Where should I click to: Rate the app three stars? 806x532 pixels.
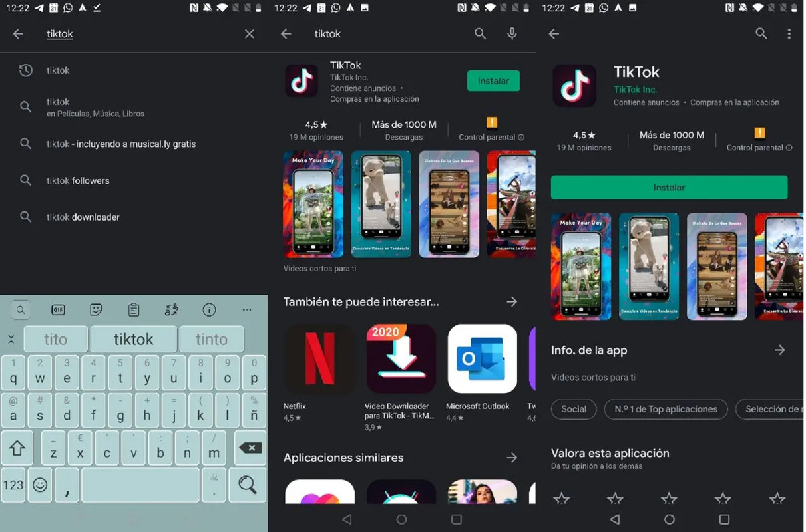(x=669, y=498)
